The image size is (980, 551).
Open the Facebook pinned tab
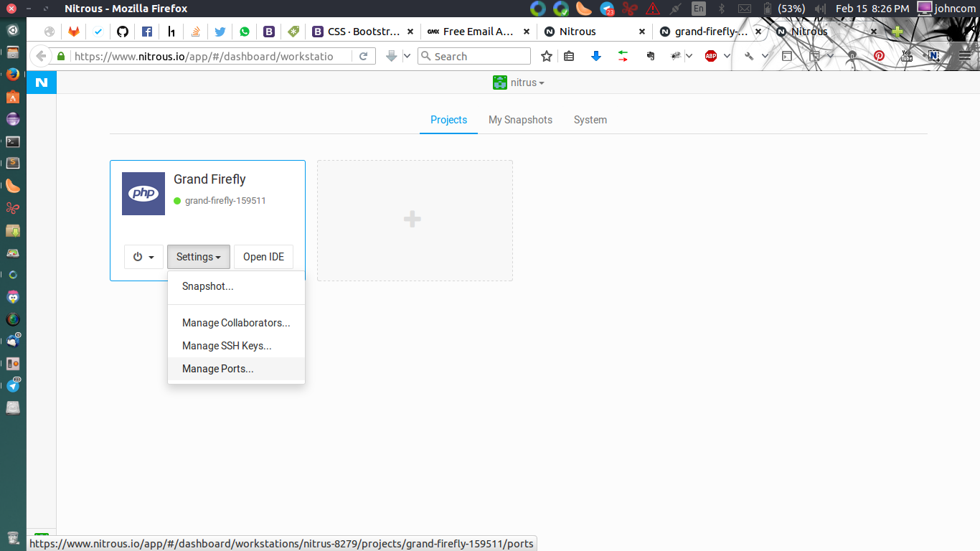click(147, 32)
